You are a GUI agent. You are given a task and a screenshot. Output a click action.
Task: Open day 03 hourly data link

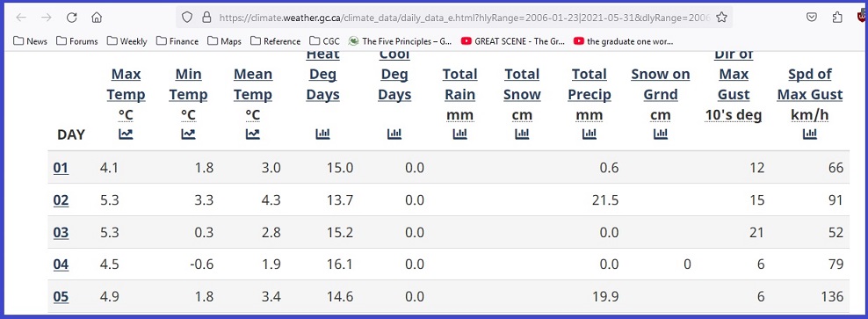pyautogui.click(x=61, y=232)
